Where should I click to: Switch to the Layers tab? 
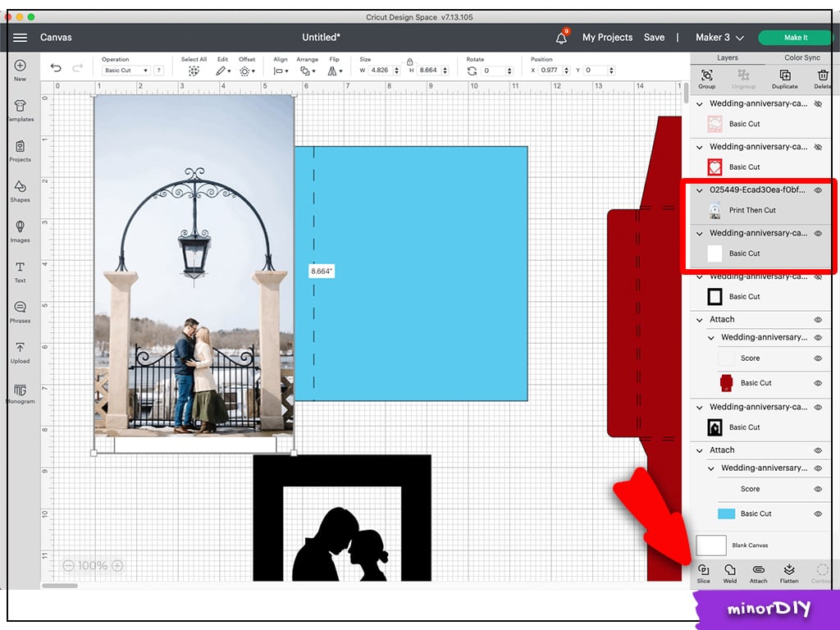(728, 58)
